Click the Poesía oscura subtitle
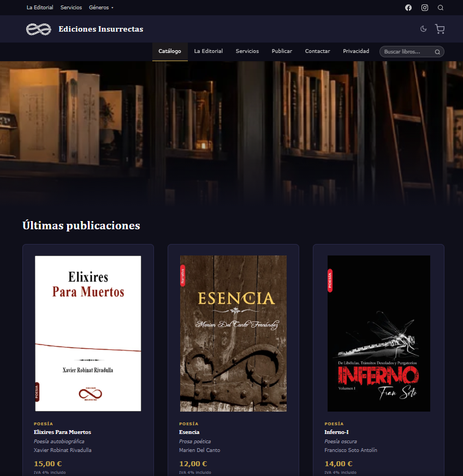Screen dimensions: 463x476 [x=341, y=442]
